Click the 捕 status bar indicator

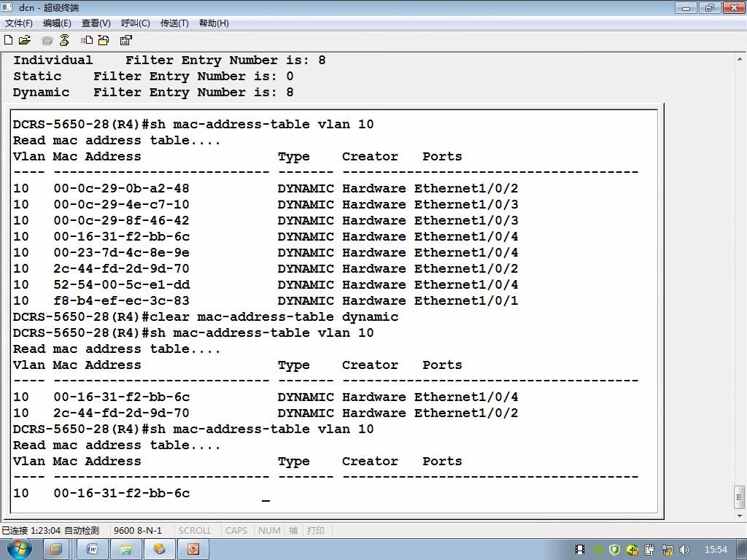tap(293, 531)
